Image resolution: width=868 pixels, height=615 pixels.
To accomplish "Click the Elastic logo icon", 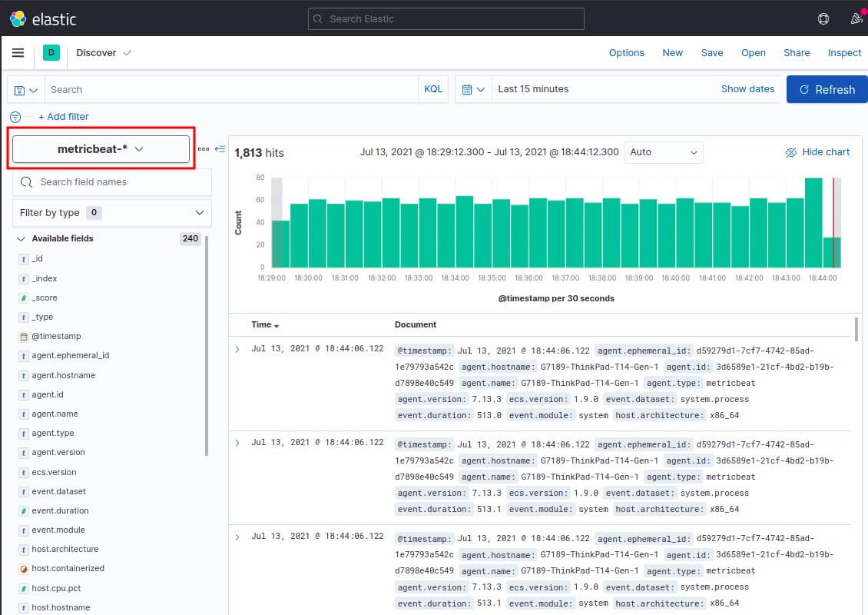I will coord(18,18).
